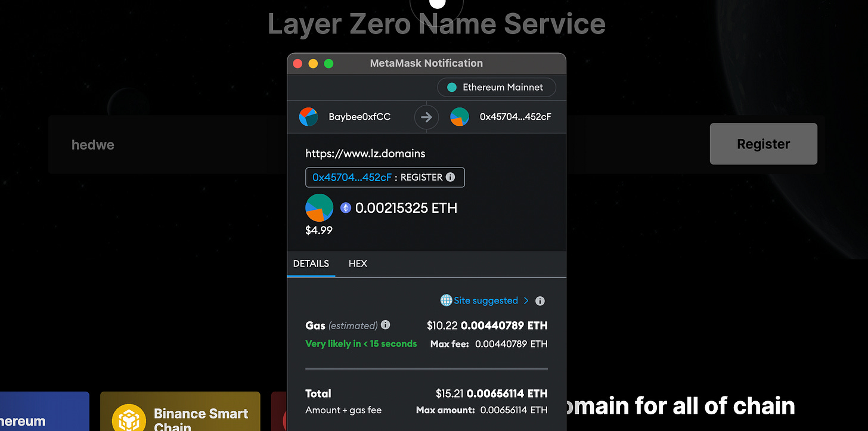Switch to the DETAILS tab
This screenshot has width=868, height=431.
pos(311,263)
